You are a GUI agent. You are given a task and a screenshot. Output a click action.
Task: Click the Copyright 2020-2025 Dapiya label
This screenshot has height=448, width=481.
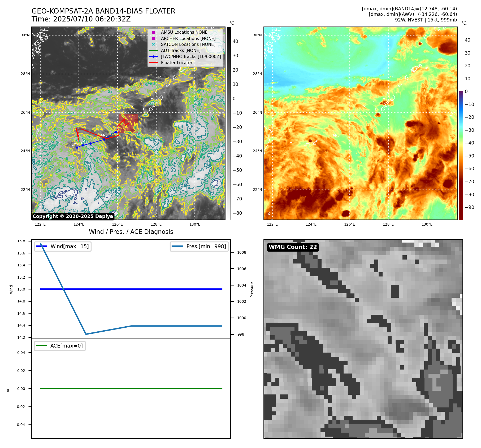[73, 216]
